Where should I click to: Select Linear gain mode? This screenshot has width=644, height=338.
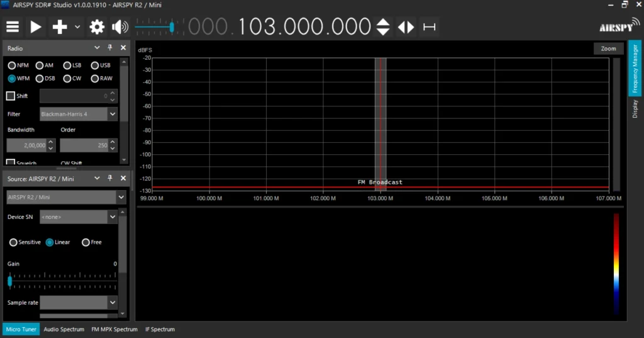[x=58, y=242]
